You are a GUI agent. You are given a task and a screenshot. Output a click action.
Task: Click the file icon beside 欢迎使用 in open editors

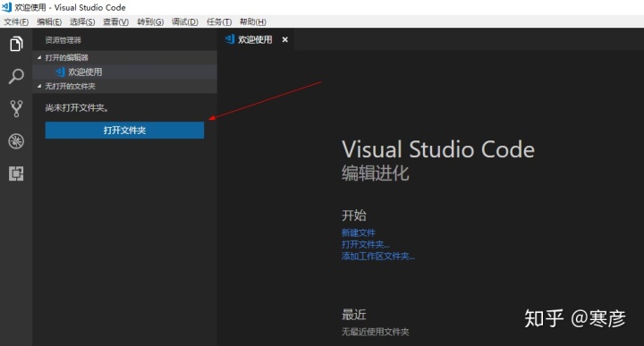pos(60,72)
